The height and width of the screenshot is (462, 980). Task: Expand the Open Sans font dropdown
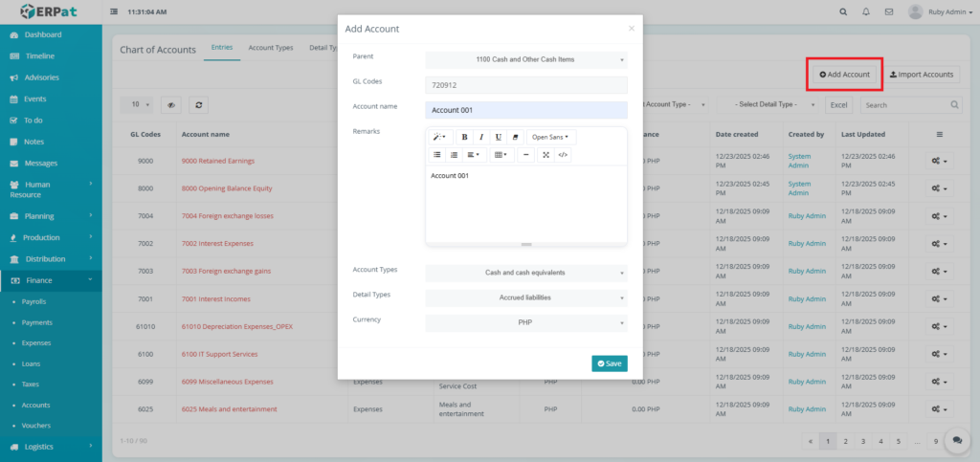click(550, 137)
